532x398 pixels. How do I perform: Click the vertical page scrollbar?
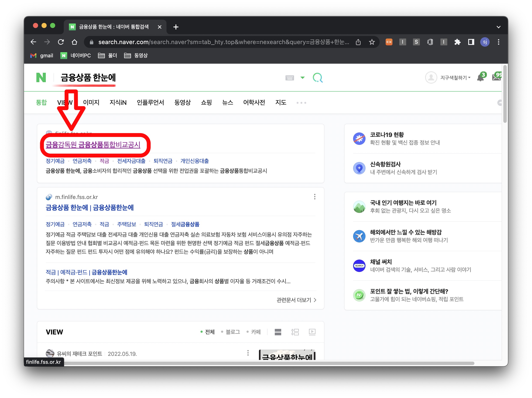point(505,94)
